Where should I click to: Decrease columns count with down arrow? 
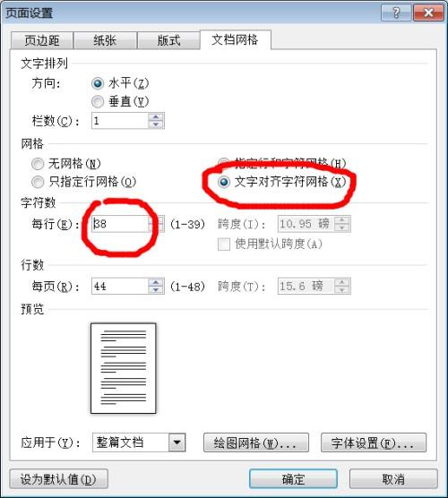pos(156,124)
